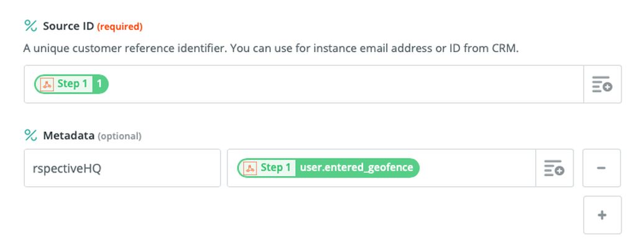The height and width of the screenshot is (247, 644).
Task: Add a new Metadata row with plus button
Action: coord(602,215)
